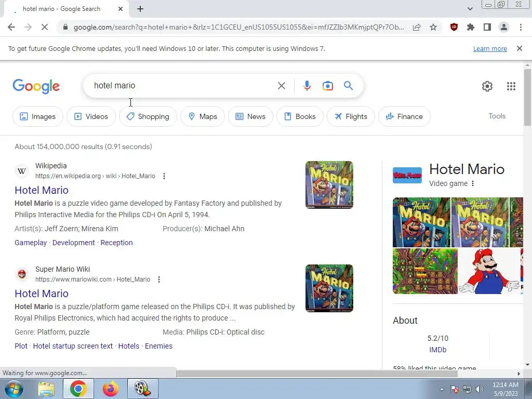Open Windows Explorer from the taskbar

(x=46, y=389)
